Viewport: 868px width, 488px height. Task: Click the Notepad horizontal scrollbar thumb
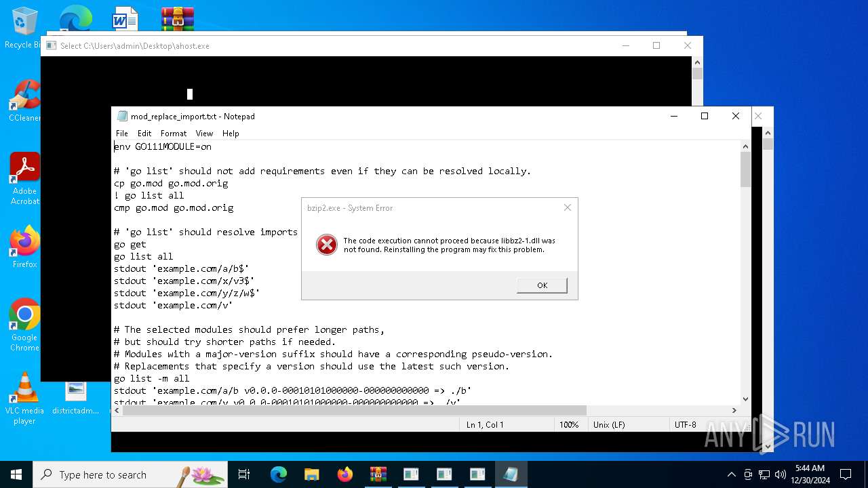[x=355, y=410]
